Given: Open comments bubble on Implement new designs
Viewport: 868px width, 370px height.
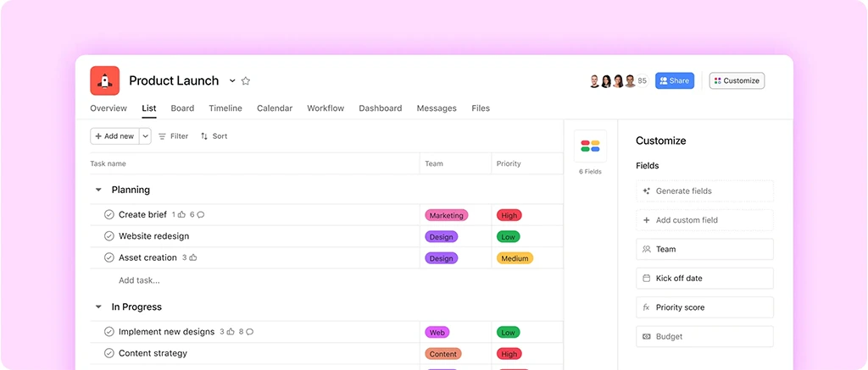Looking at the screenshot, I should [x=249, y=332].
